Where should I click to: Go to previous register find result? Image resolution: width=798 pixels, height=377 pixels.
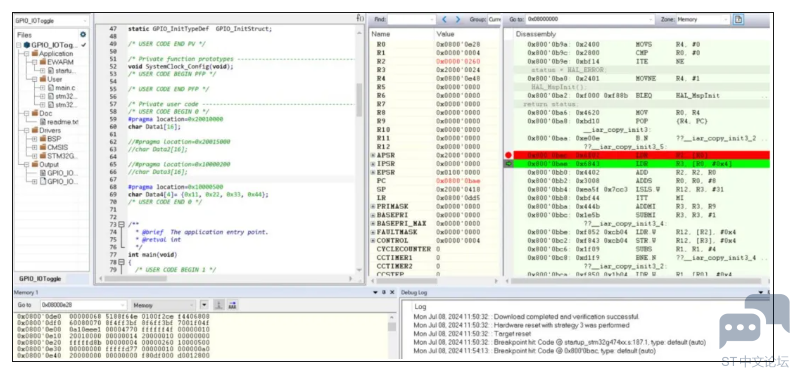[444, 19]
